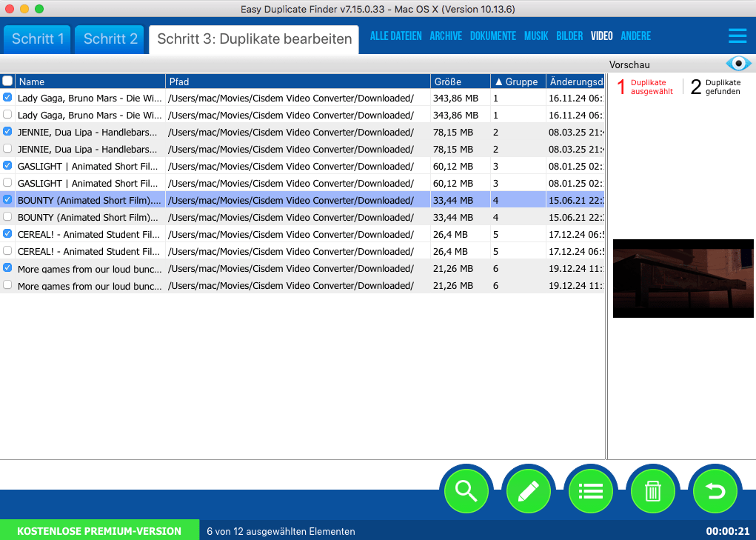Toggle the Vorschau eye switch

point(737,64)
